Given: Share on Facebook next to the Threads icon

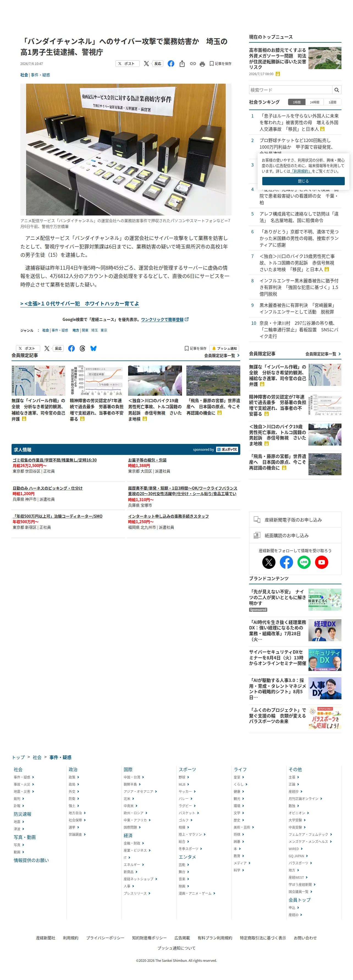Looking at the screenshot, I should pos(71,348).
